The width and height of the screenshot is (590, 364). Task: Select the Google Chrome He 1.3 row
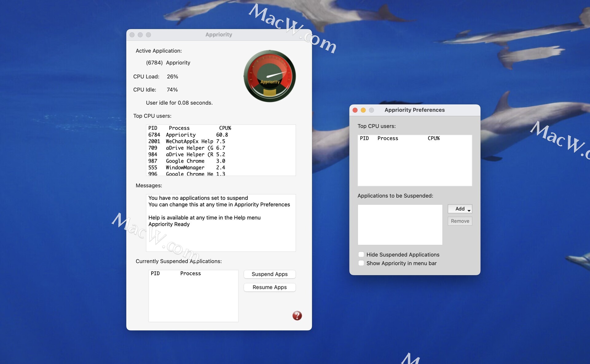221,174
